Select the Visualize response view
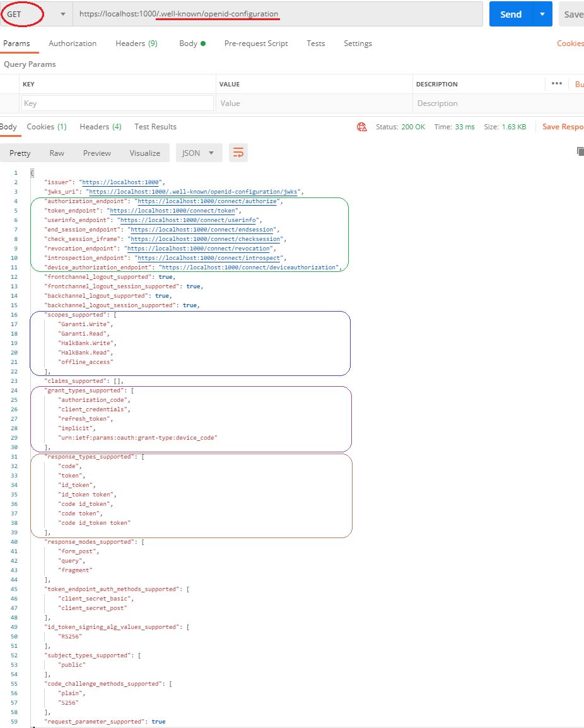 pos(144,153)
